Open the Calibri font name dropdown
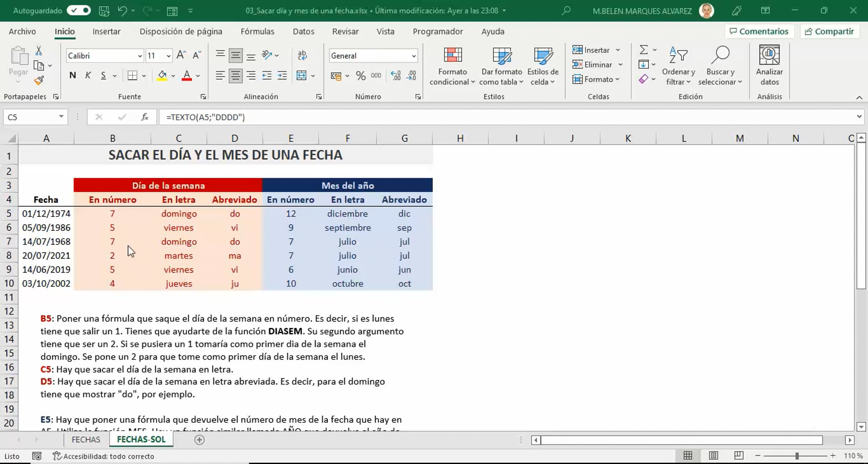The height and width of the screenshot is (464, 868). pos(140,56)
